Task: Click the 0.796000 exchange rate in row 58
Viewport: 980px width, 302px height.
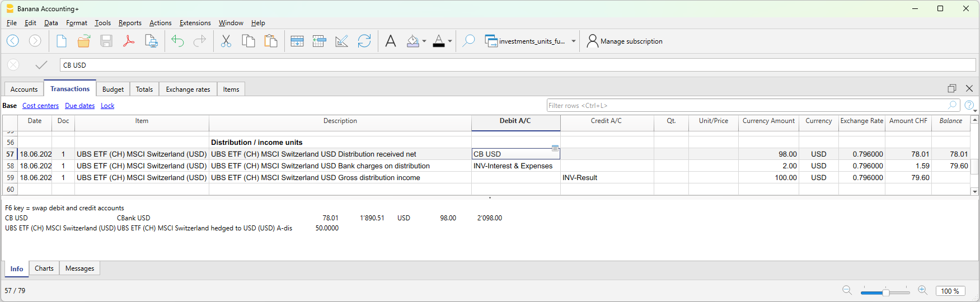Action: click(862, 166)
